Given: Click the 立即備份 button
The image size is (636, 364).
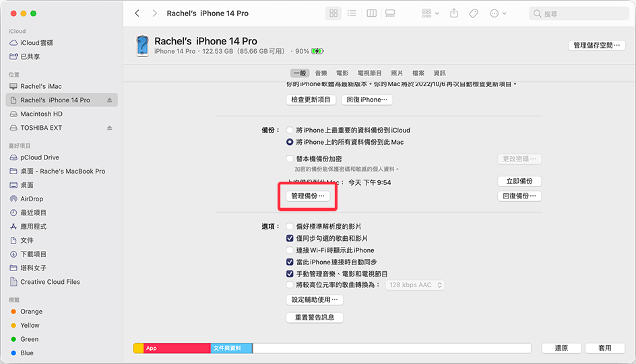Looking at the screenshot, I should pos(519,181).
